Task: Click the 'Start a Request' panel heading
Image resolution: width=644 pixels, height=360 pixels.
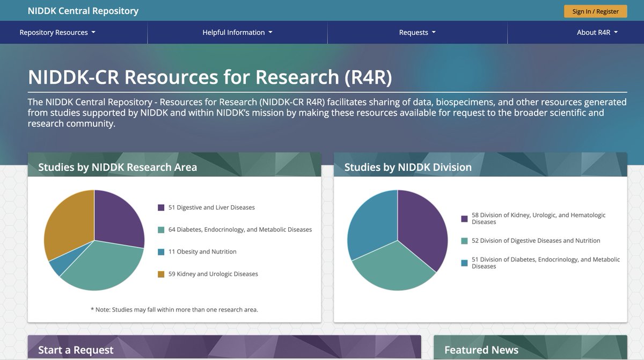Action: pos(76,350)
